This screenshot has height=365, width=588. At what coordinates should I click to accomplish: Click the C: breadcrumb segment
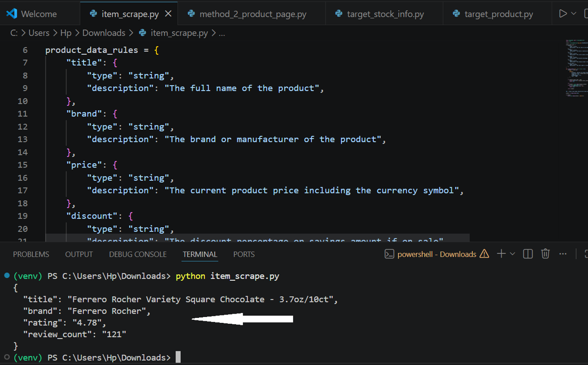[x=14, y=33]
